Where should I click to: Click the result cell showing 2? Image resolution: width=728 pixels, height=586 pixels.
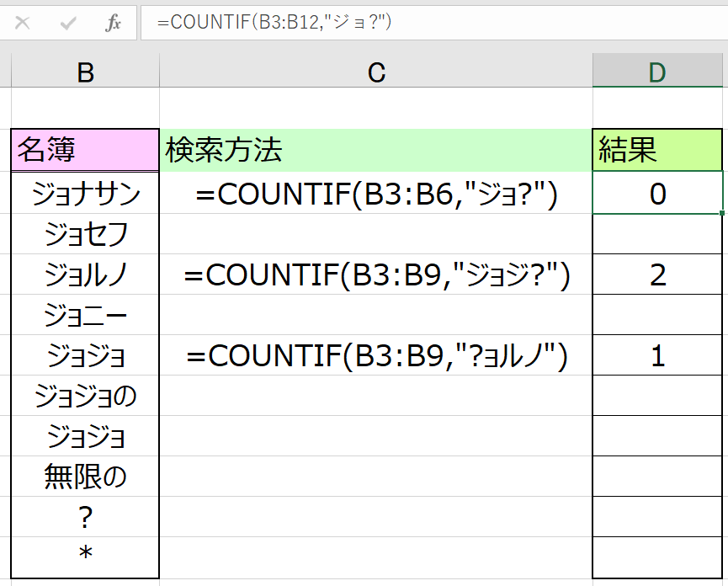click(x=657, y=274)
